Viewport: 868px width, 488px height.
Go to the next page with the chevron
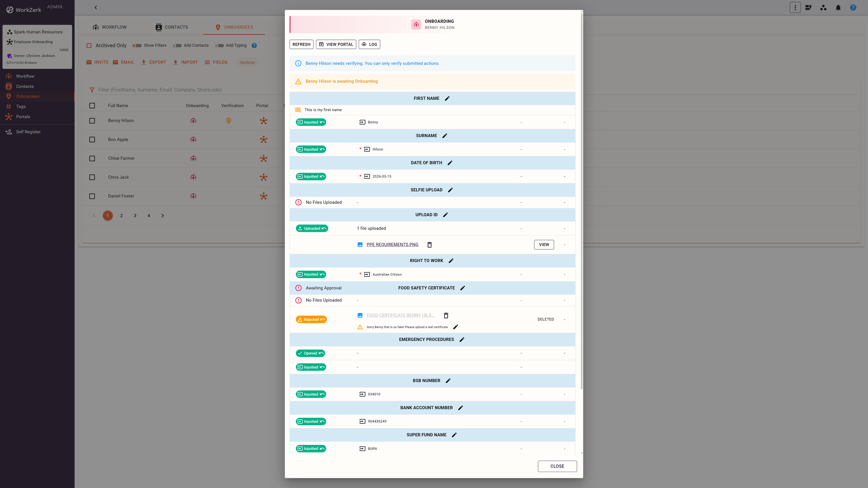click(162, 216)
